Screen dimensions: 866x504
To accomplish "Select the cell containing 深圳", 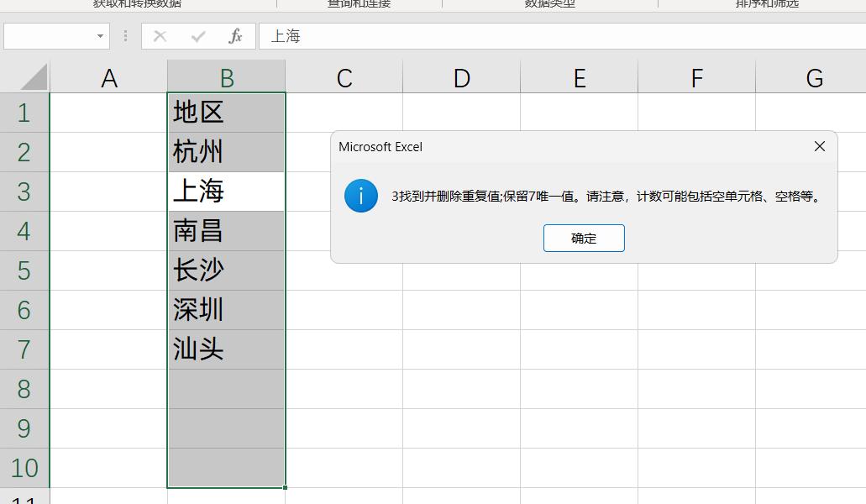I will (225, 310).
